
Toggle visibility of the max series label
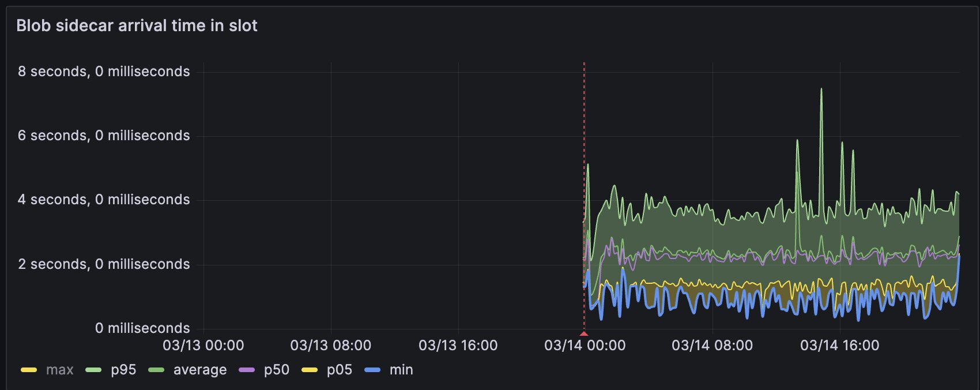click(x=59, y=370)
